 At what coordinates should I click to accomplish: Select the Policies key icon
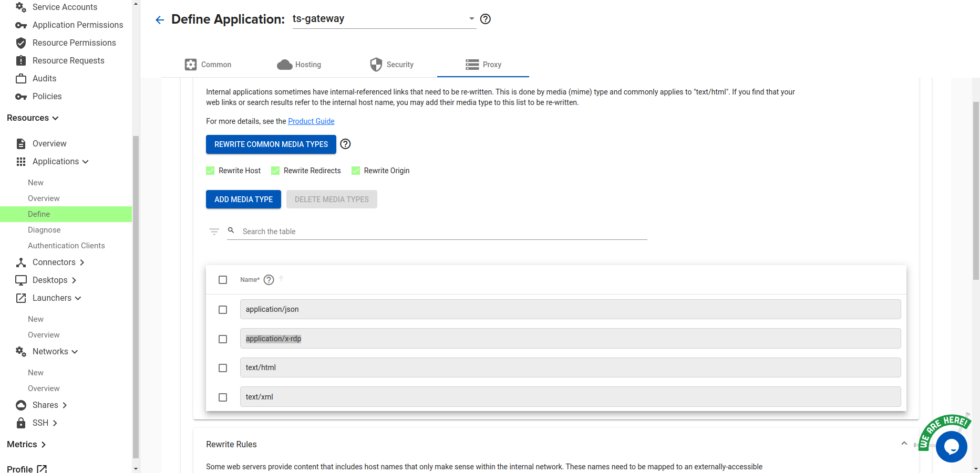pos(21,96)
